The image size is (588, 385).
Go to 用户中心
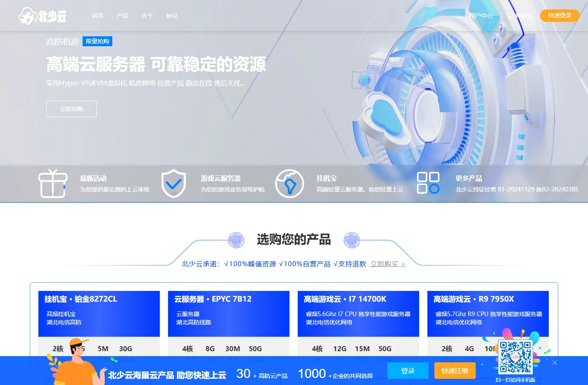481,16
